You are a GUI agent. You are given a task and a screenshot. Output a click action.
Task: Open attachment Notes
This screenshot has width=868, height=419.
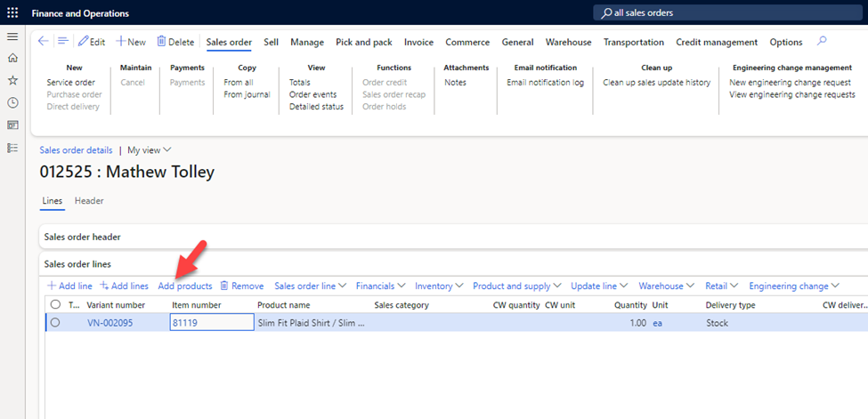[x=456, y=83]
